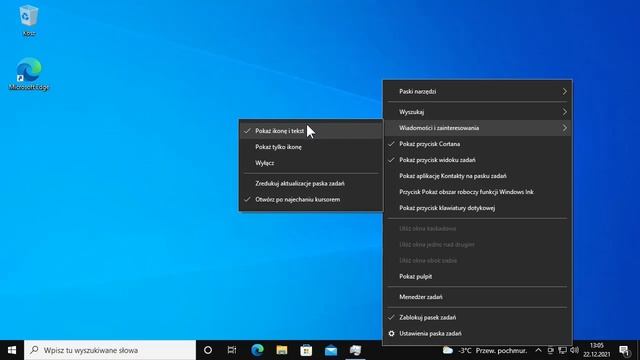Click the taskbar search box
This screenshot has width=640, height=360.
[110, 350]
